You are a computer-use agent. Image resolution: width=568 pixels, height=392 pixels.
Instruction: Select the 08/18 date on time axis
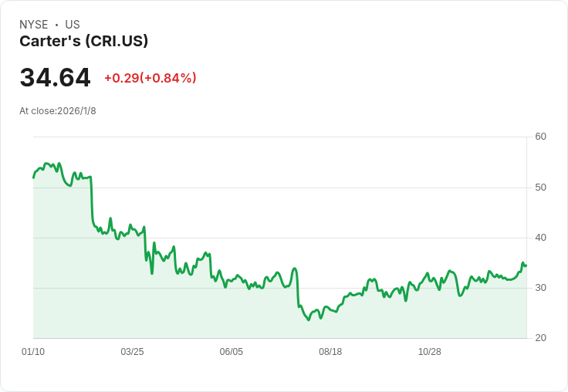click(330, 352)
